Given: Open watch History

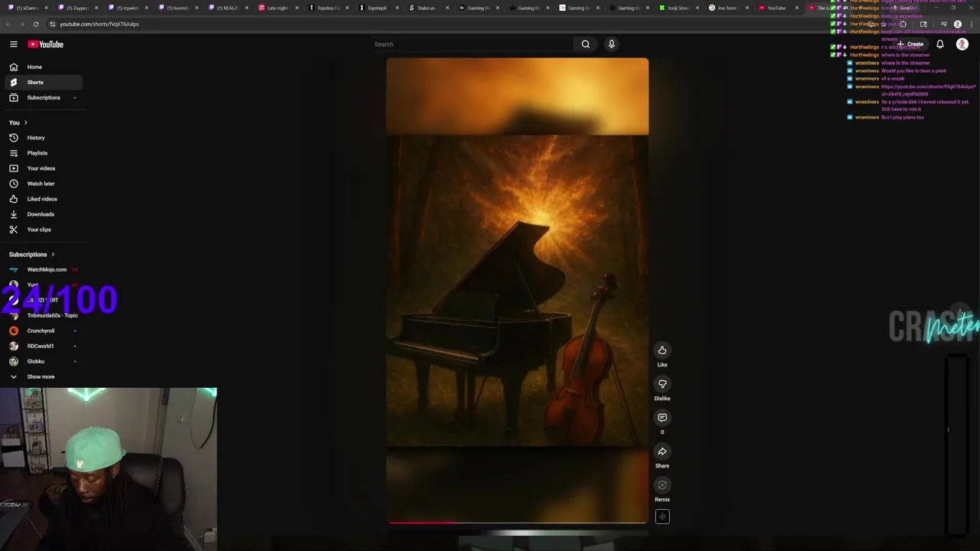Looking at the screenshot, I should point(43,138).
